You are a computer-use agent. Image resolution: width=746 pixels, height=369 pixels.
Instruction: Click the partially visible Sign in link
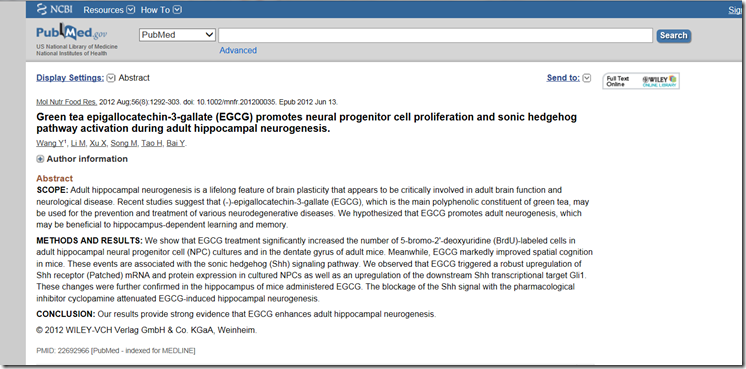point(736,10)
